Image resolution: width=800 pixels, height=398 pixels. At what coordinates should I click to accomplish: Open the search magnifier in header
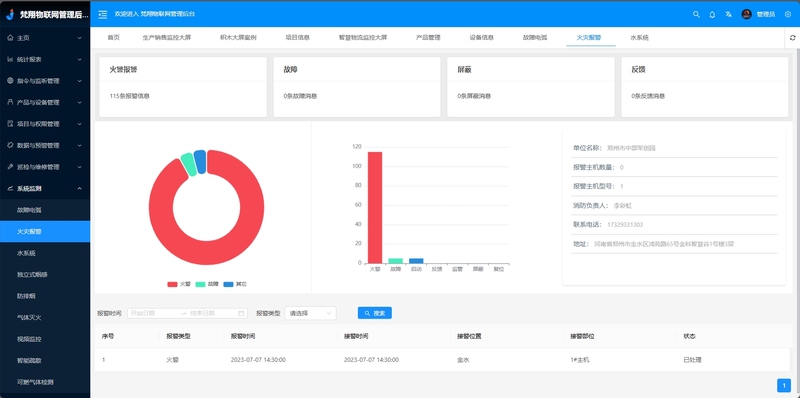(696, 14)
